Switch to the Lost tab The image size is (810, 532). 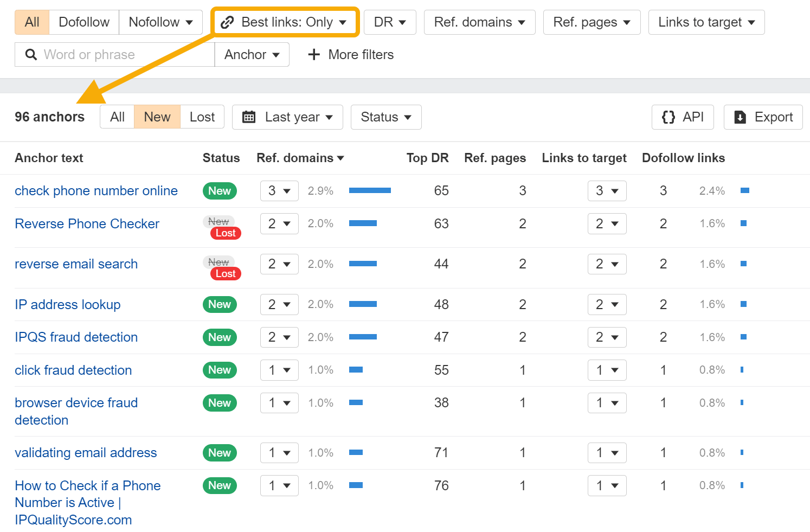(x=202, y=117)
